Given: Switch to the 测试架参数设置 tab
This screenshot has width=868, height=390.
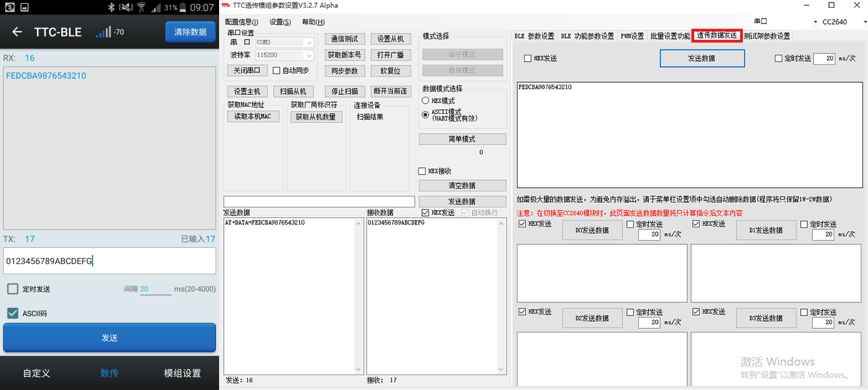Looking at the screenshot, I should click(767, 36).
